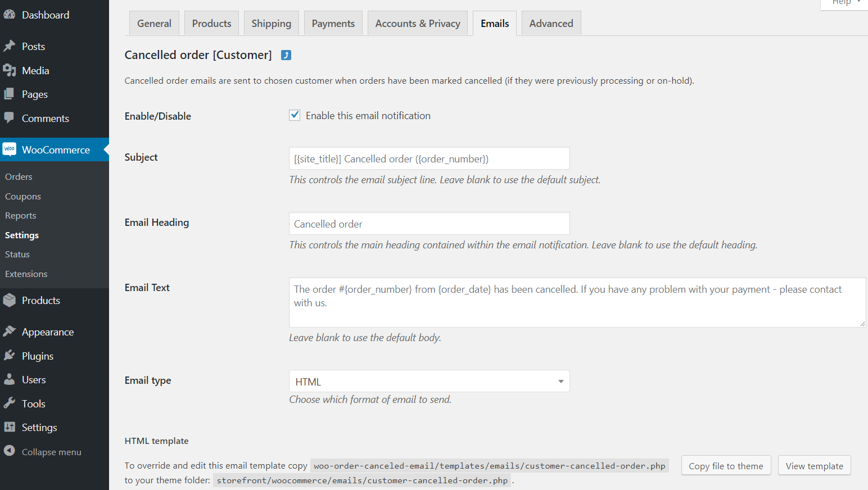The width and height of the screenshot is (868, 490).
Task: Click 'Leave blank to use the default body.' hint
Action: (x=365, y=338)
